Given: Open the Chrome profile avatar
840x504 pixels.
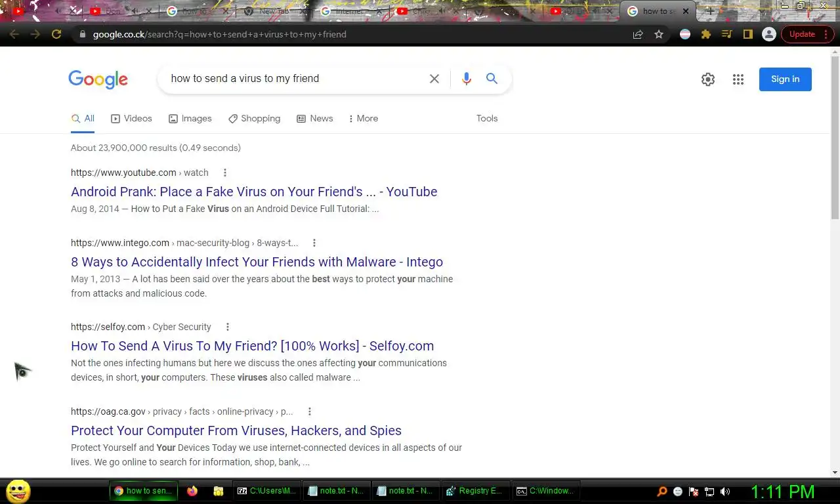Looking at the screenshot, I should tap(769, 34).
